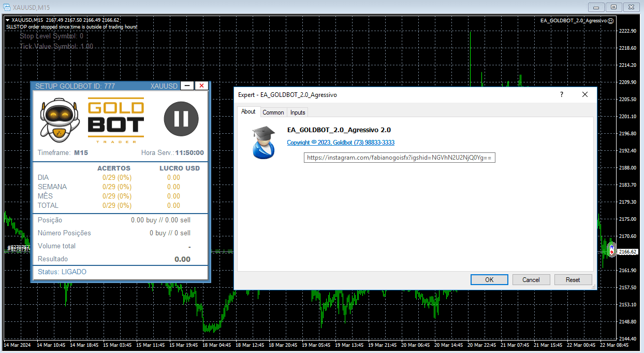Click the trade level marker on the price line
The height and width of the screenshot is (353, 644).
(x=612, y=250)
